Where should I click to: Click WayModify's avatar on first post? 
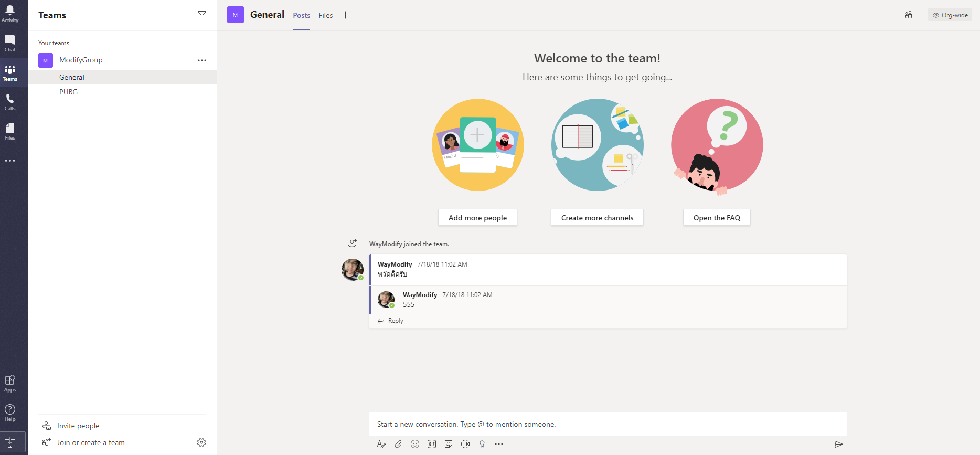353,270
